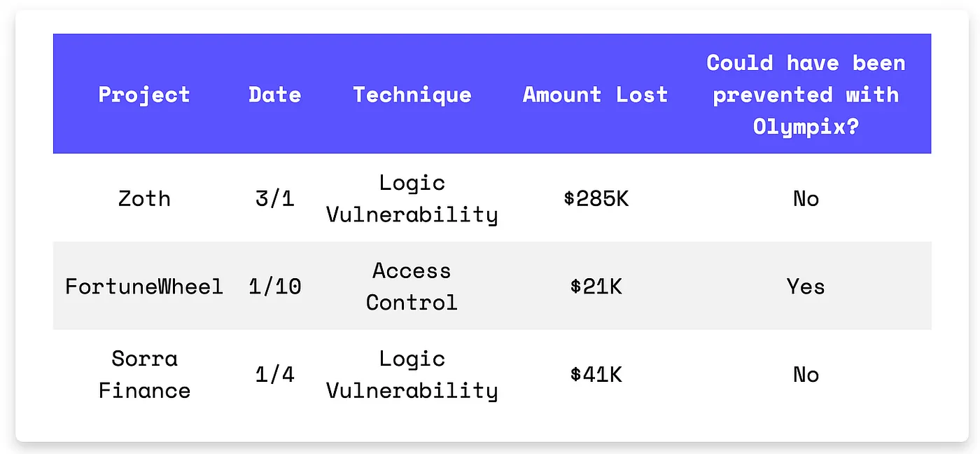Click the 3/1 date cell
Image resolution: width=980 pixels, height=454 pixels.
[x=274, y=198]
